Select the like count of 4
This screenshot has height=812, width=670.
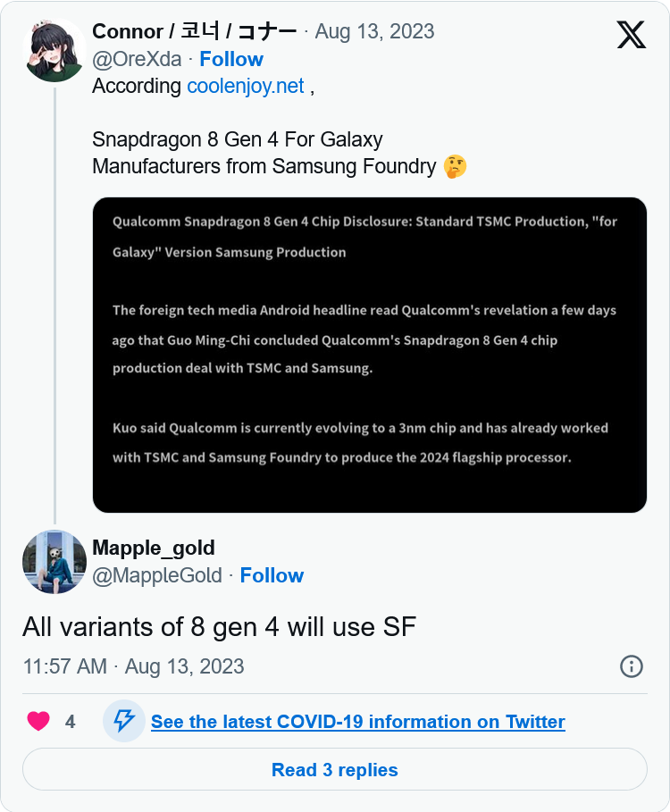tap(70, 722)
